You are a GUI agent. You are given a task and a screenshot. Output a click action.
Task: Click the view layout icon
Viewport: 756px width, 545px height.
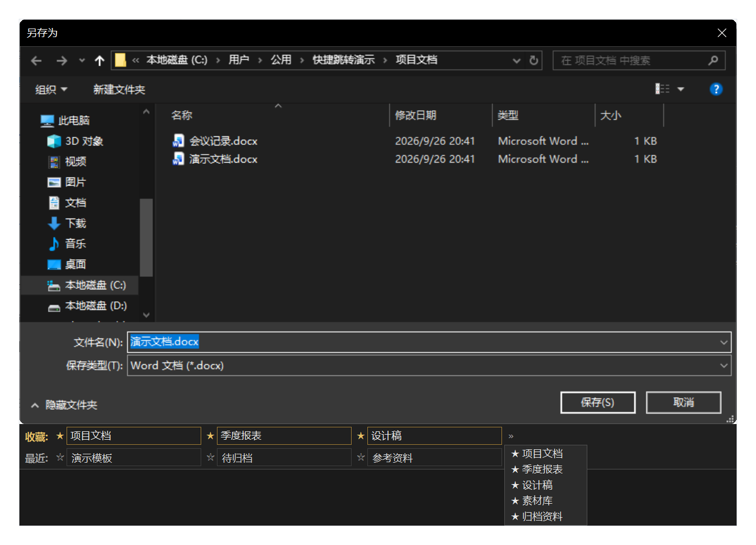662,89
